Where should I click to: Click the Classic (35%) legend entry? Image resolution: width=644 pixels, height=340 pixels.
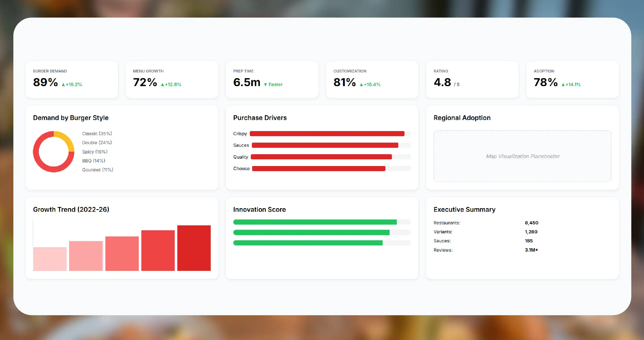tap(97, 134)
